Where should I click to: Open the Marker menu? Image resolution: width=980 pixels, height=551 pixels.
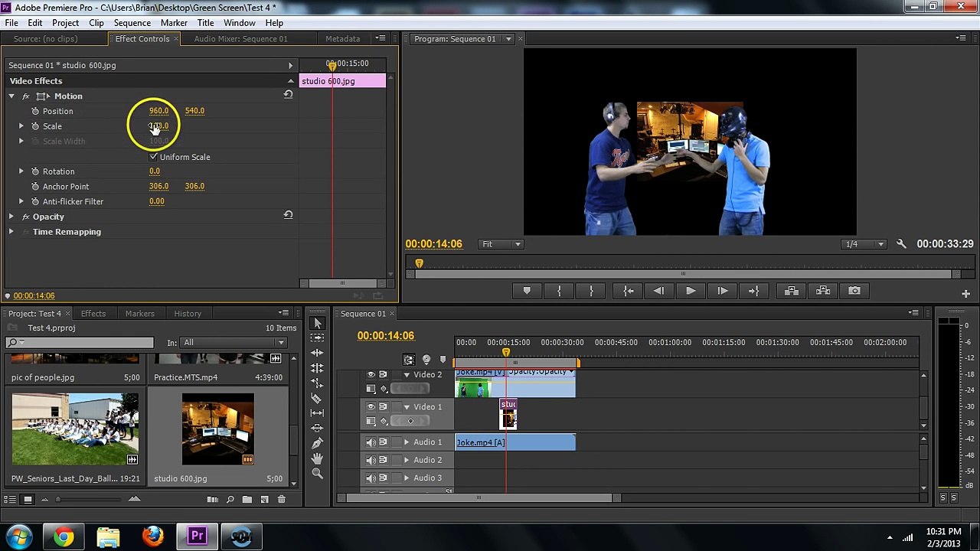(174, 23)
